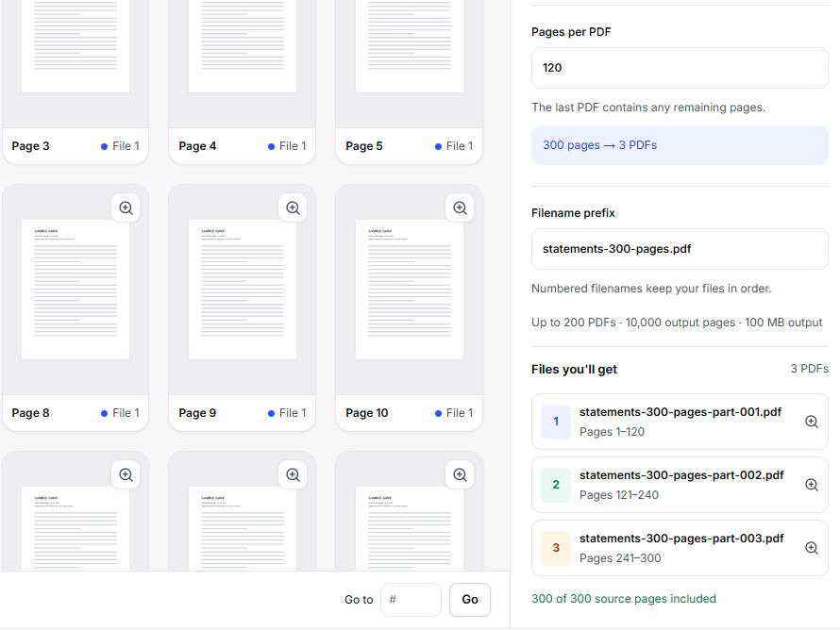The image size is (840, 630).
Task: Click the number 3 file badge
Action: (556, 548)
